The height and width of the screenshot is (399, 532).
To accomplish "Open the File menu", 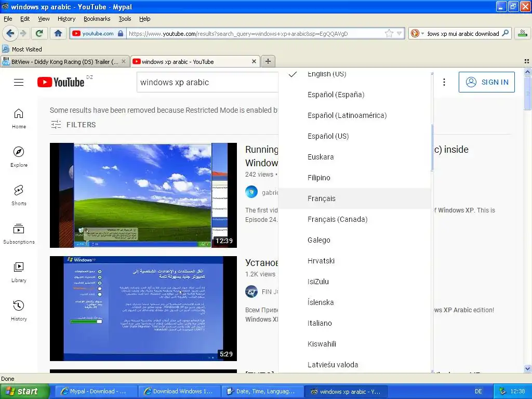I will click(x=8, y=19).
